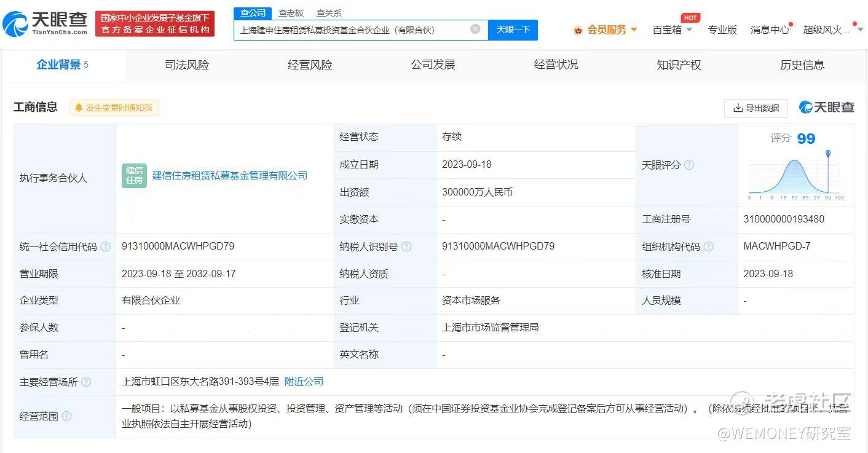
Task: Switch to the 经营风险 tab
Action: click(310, 65)
